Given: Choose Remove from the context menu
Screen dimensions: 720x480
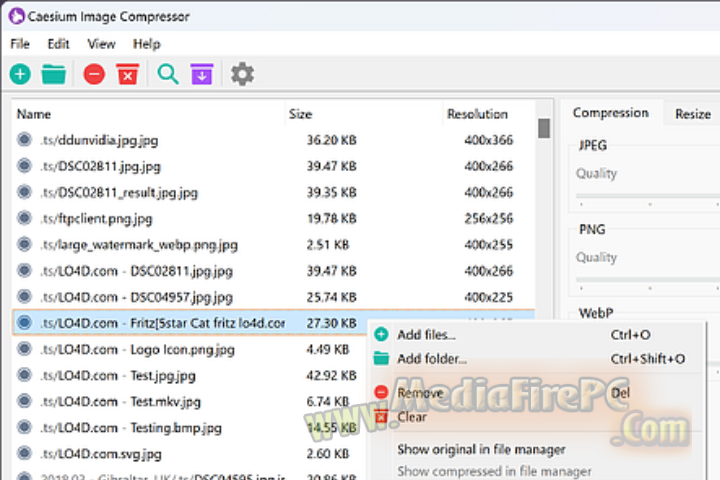Looking at the screenshot, I should [537, 393].
